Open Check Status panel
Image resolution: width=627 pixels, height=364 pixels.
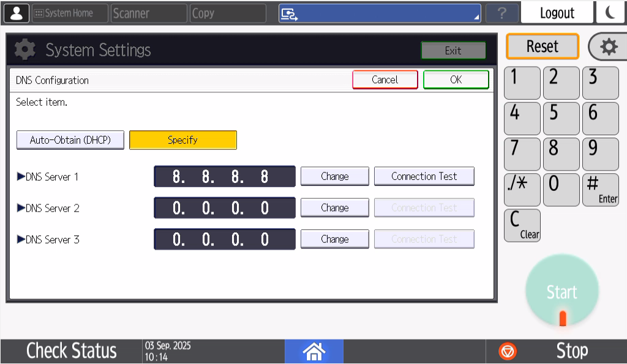point(71,351)
